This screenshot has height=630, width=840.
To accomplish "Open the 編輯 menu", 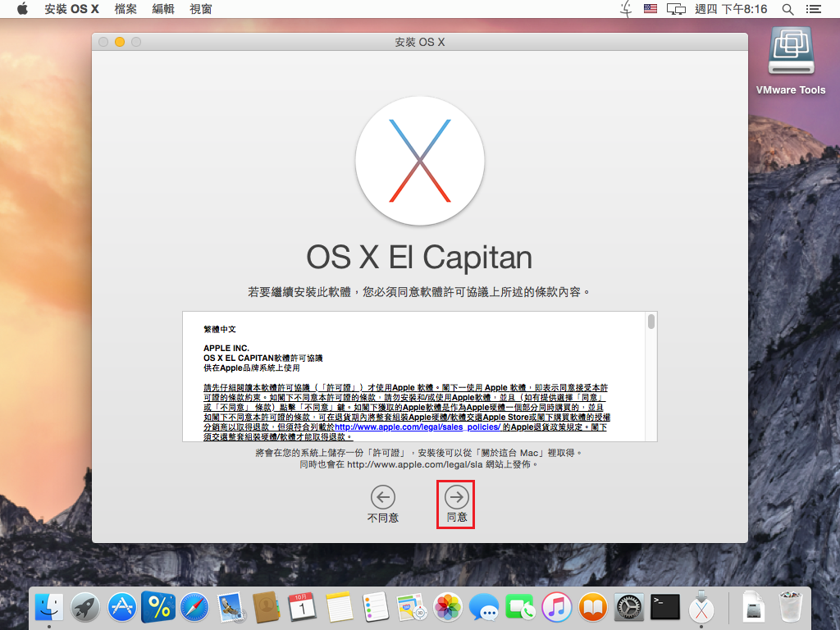I will 163,9.
